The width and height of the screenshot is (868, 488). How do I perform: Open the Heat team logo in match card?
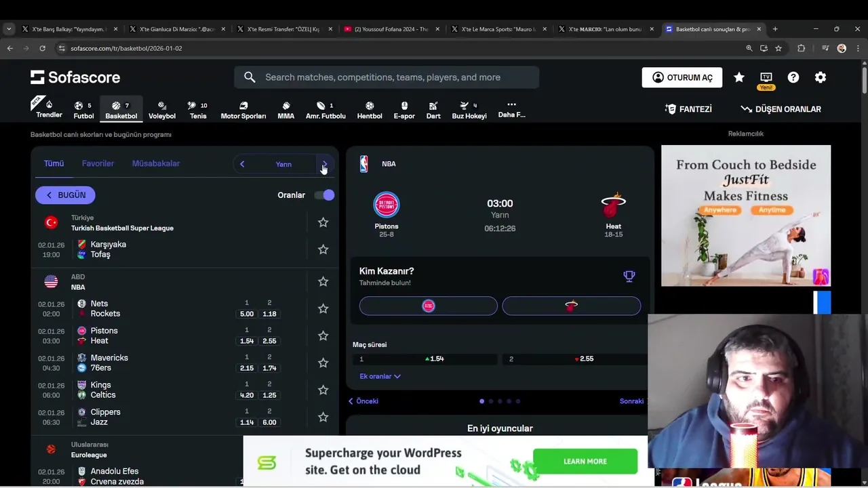coord(614,205)
